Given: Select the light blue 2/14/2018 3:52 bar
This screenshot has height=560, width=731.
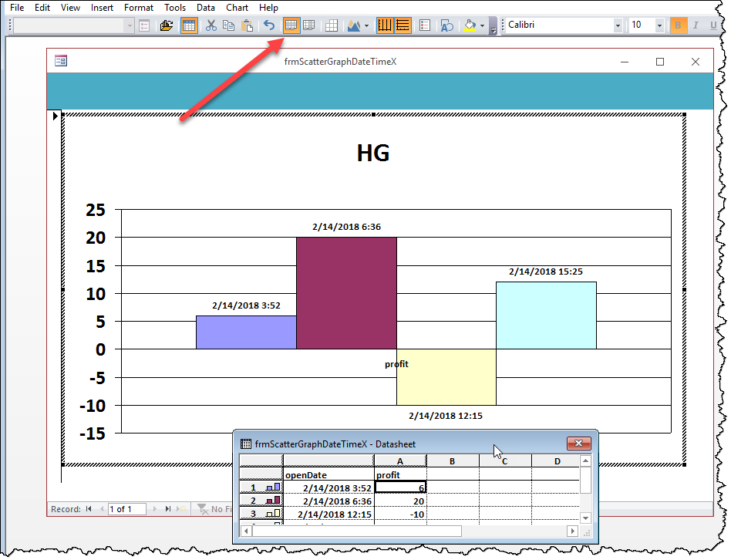Looking at the screenshot, I should (246, 332).
